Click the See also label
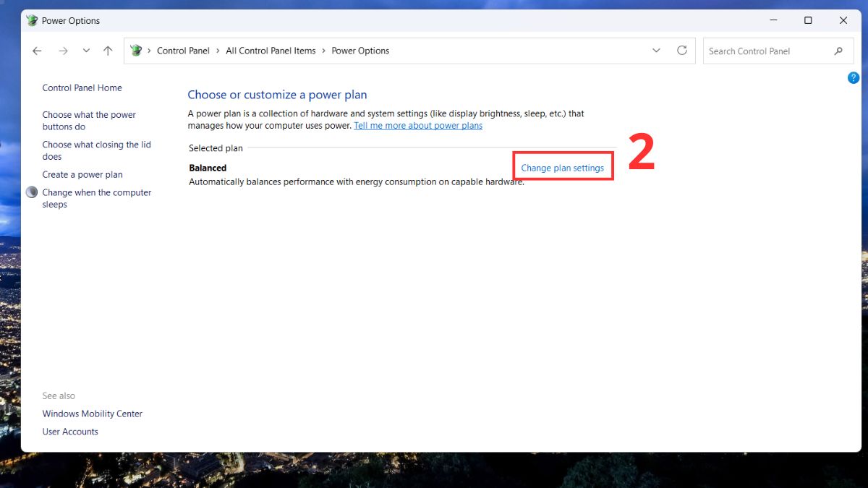This screenshot has width=868, height=488. point(59,396)
